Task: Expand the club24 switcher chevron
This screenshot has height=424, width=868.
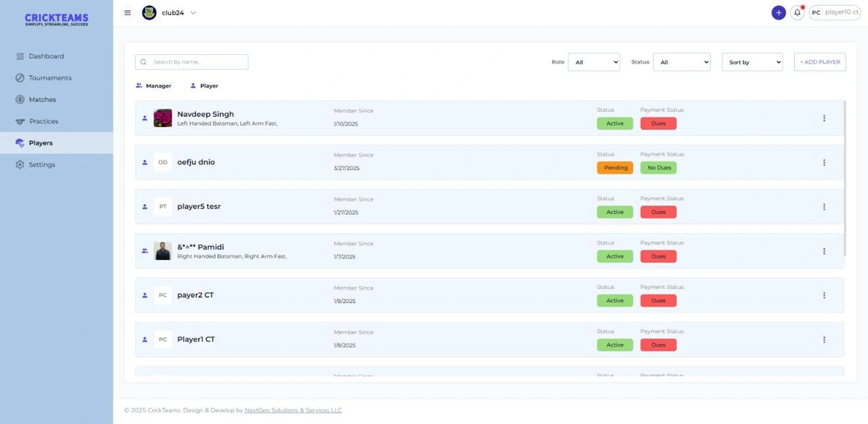Action: tap(193, 13)
